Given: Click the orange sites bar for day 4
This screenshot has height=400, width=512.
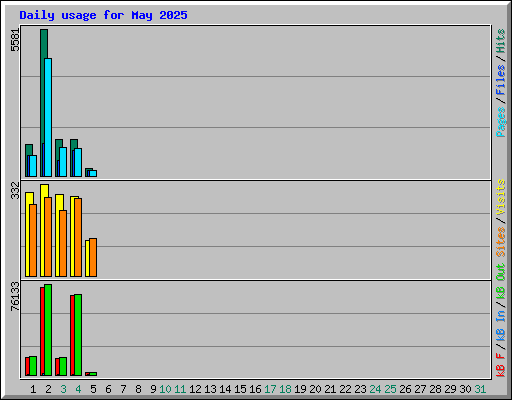Looking at the screenshot, I should [x=78, y=237].
